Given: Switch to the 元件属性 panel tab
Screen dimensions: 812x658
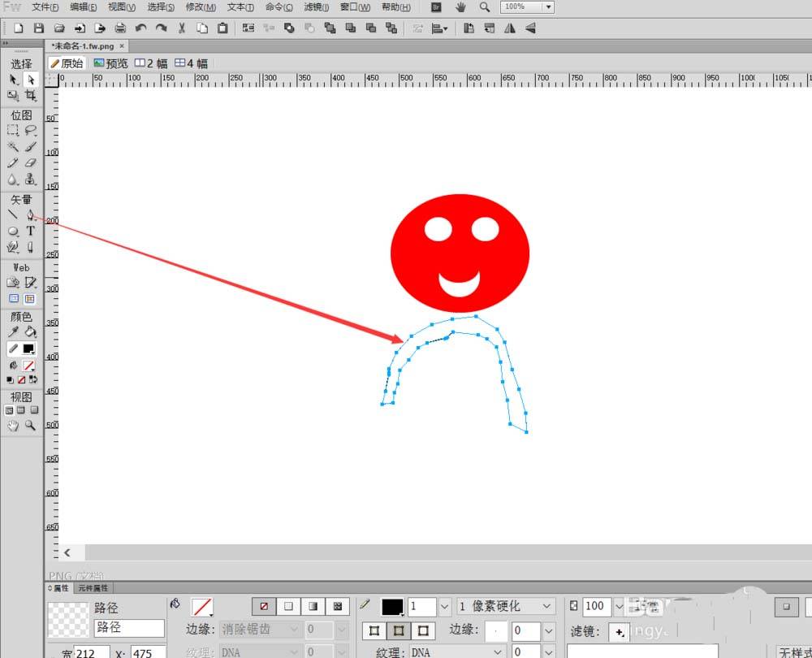Looking at the screenshot, I should 93,588.
